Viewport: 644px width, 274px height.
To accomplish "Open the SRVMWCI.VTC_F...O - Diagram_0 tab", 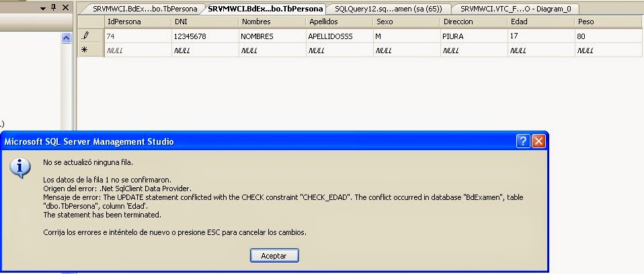I will coord(516,9).
